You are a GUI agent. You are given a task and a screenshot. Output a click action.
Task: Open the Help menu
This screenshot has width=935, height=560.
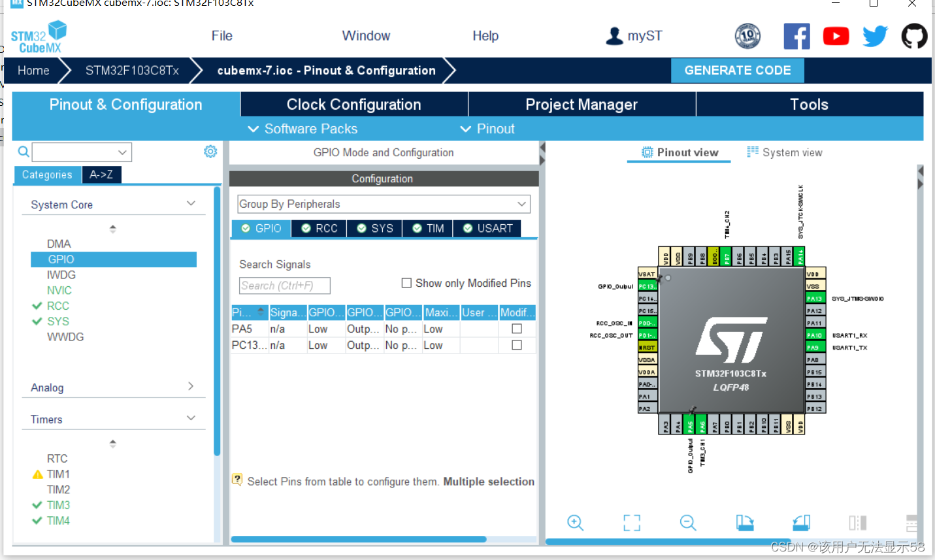[x=485, y=36]
